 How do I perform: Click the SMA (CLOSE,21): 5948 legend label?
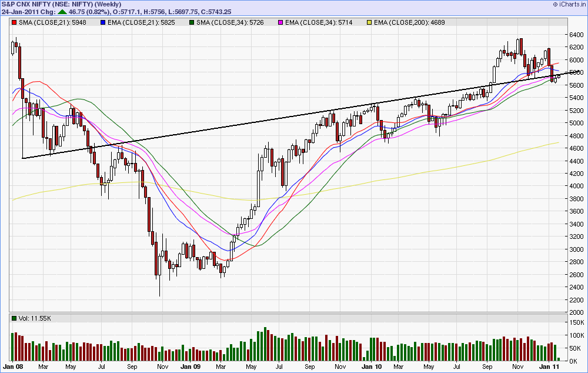52,22
